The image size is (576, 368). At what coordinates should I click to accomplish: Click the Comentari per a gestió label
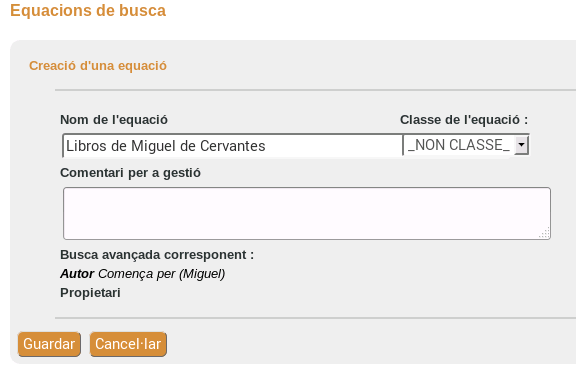click(x=130, y=173)
